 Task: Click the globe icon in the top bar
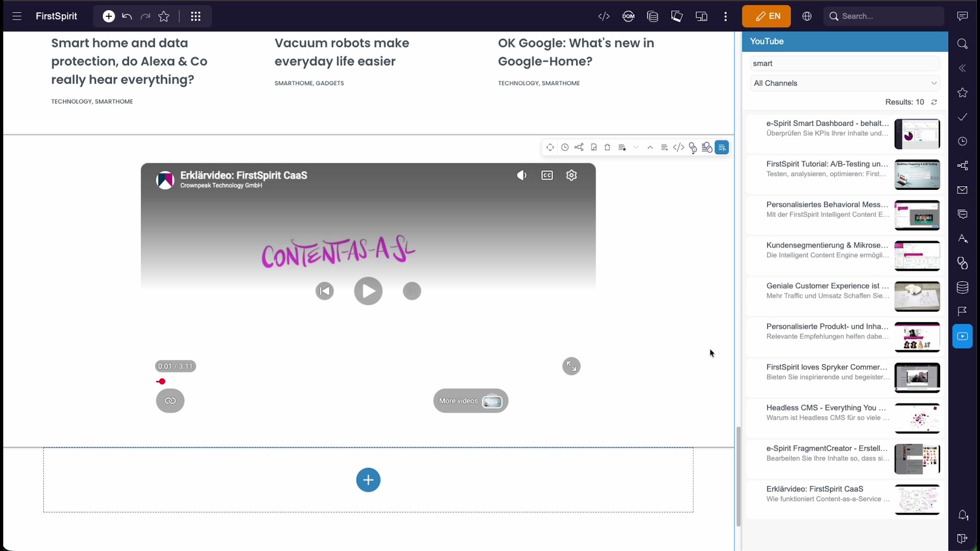(807, 16)
